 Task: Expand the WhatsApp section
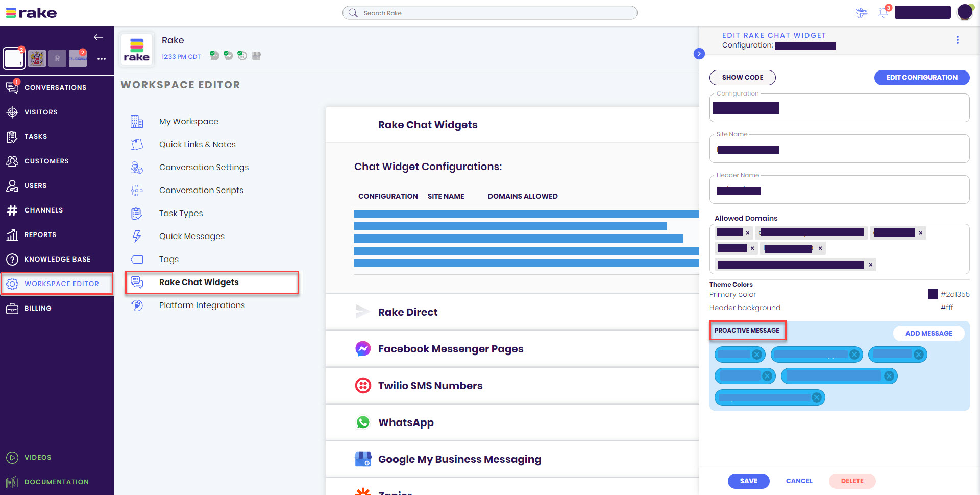coord(512,422)
